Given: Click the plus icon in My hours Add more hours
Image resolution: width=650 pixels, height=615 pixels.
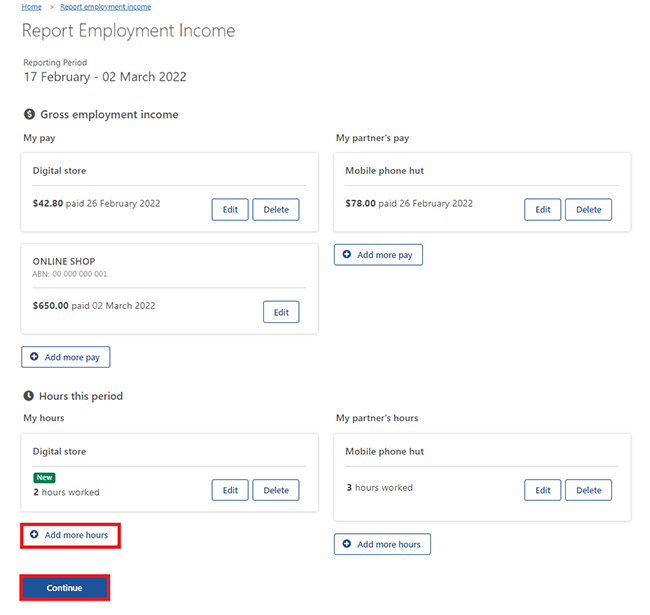Looking at the screenshot, I should click(x=34, y=535).
